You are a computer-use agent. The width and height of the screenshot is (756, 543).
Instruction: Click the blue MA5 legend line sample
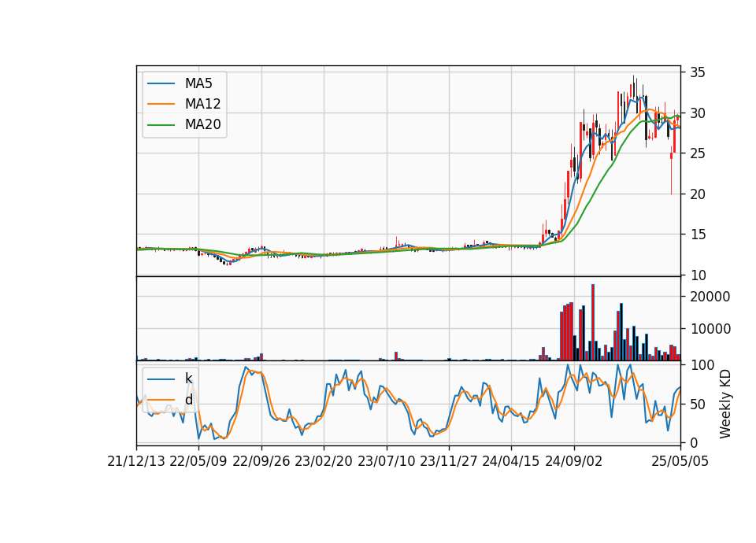(161, 83)
